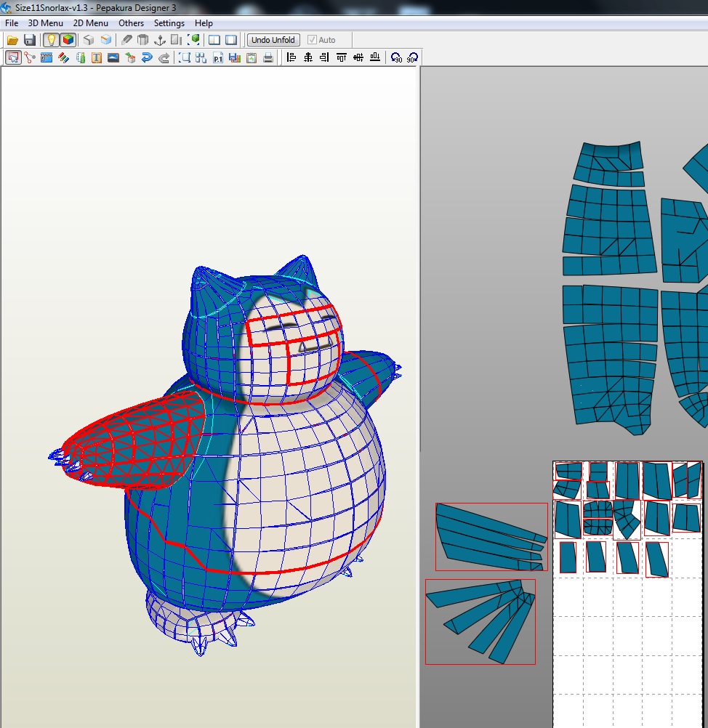708x728 pixels.
Task: Toggle the colored cube texture button
Action: (68, 40)
